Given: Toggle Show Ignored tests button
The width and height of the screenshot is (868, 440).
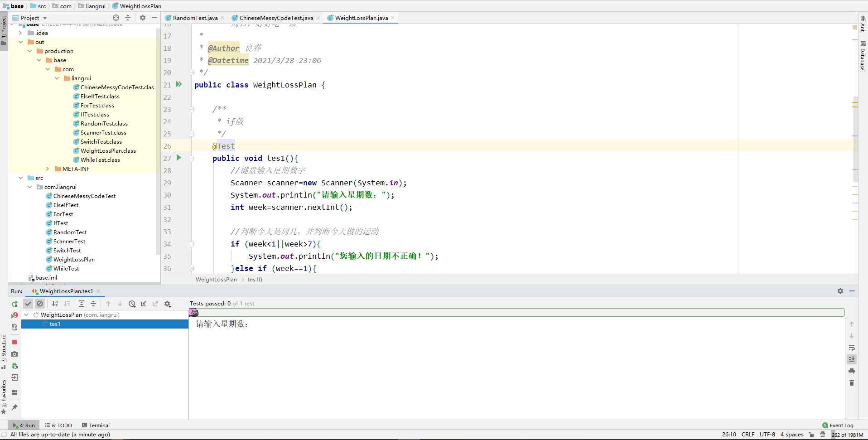Looking at the screenshot, I should click(x=40, y=304).
